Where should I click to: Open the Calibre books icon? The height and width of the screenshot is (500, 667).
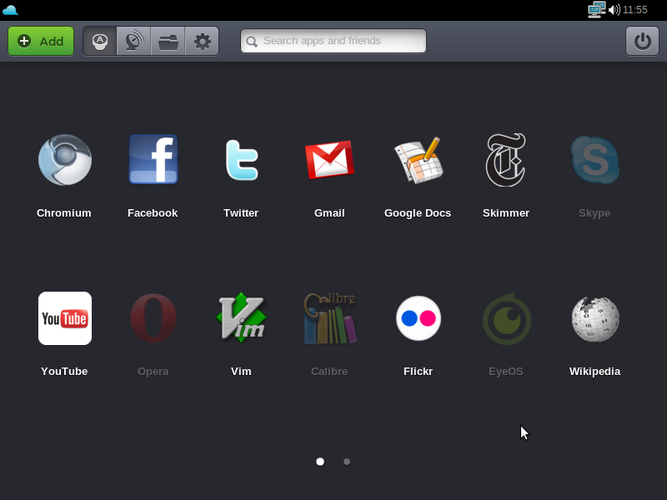pos(330,318)
